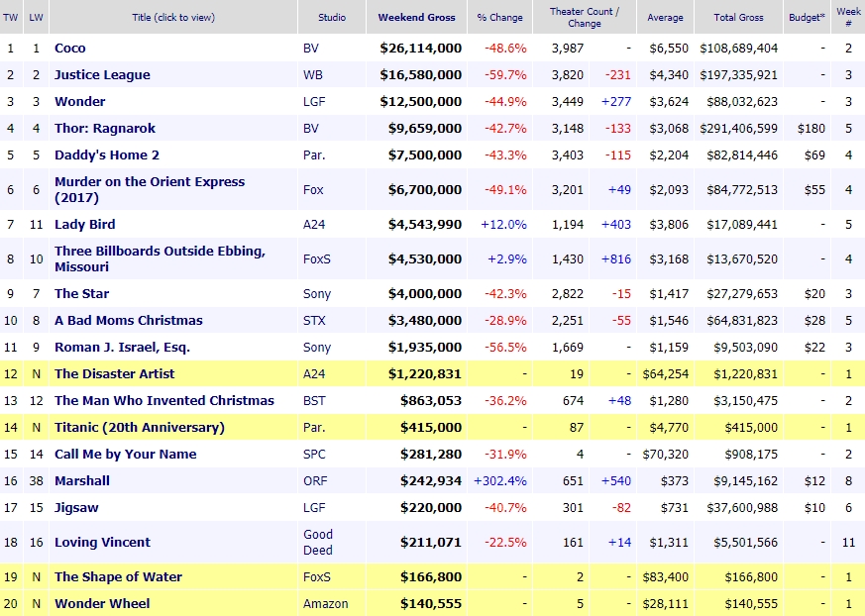Sort by the Average column header
The height and width of the screenshot is (616, 865).
pyautogui.click(x=665, y=17)
